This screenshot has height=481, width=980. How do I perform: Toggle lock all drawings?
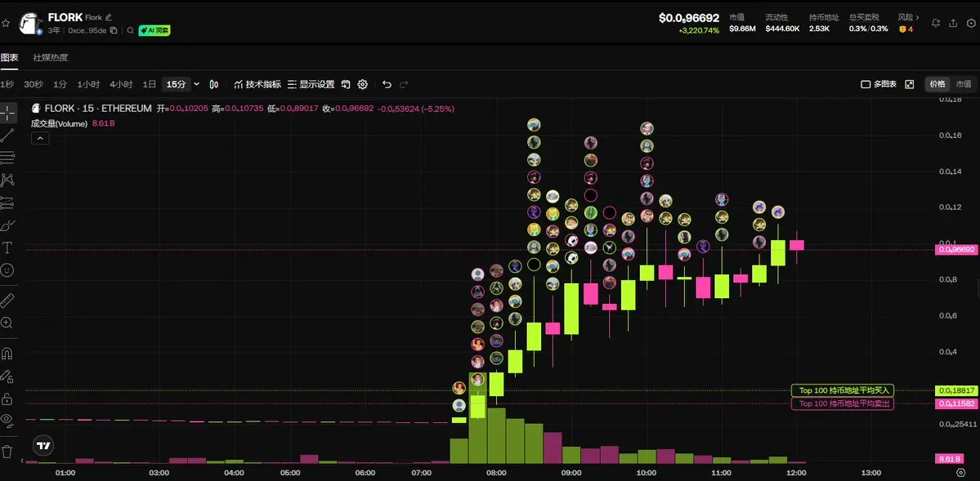click(x=7, y=399)
